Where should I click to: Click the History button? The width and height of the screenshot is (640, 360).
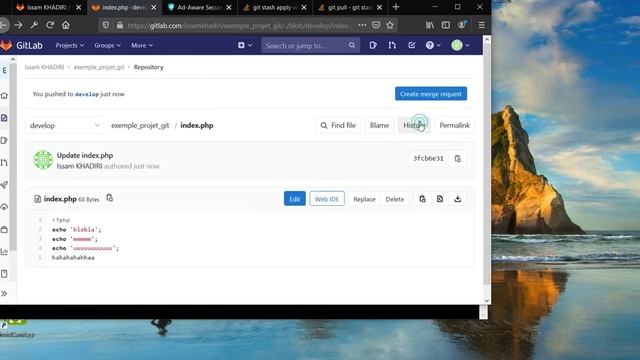click(x=413, y=125)
